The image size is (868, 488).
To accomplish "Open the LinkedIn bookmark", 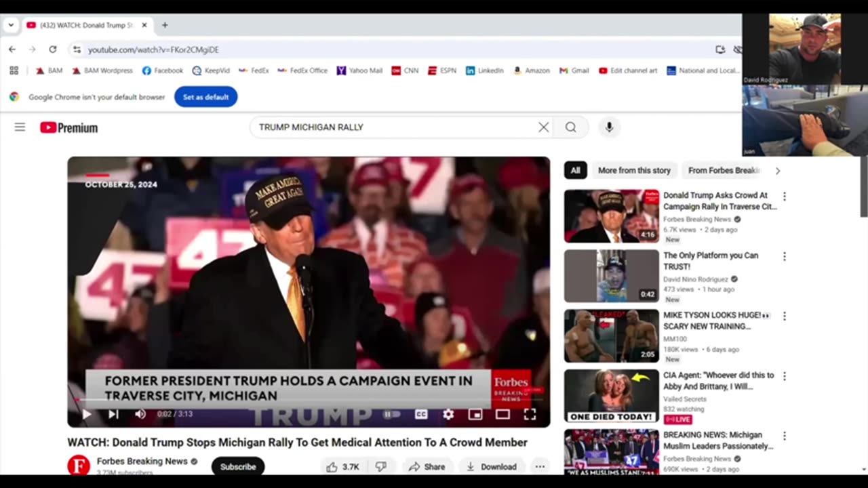I will click(485, 70).
